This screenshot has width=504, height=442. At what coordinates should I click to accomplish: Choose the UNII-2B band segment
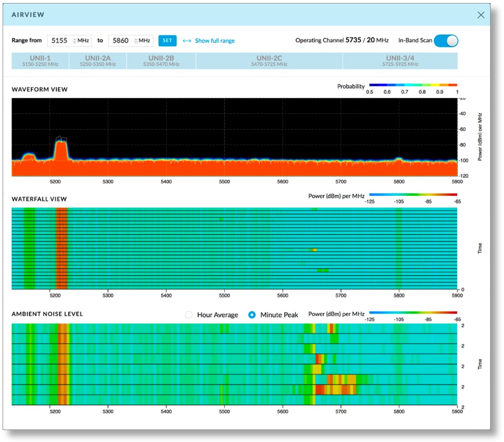pyautogui.click(x=161, y=61)
